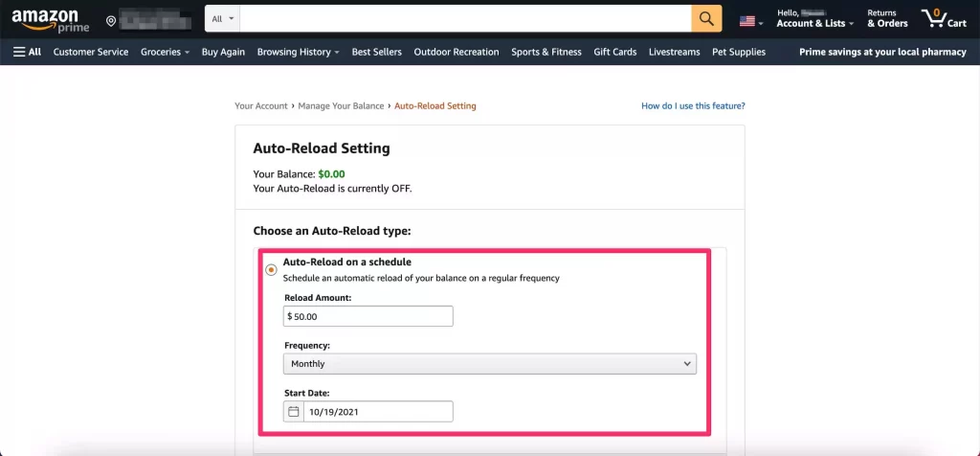This screenshot has width=980, height=456.
Task: Click the How do I use this feature link
Action: tap(693, 105)
